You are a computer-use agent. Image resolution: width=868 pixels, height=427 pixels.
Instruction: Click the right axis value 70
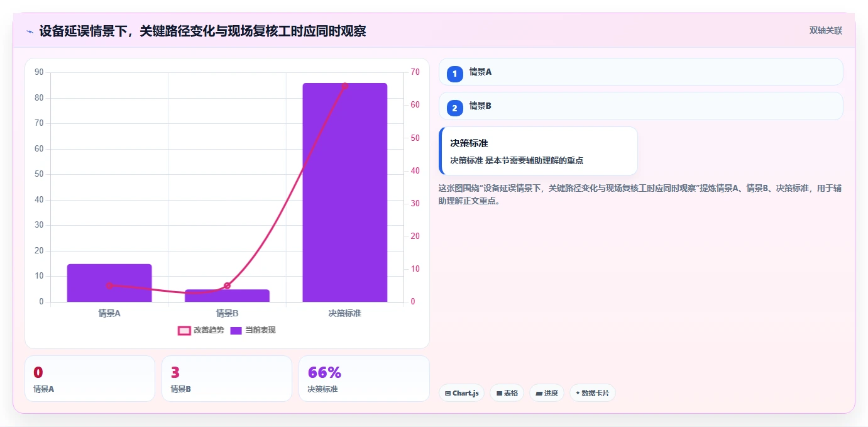click(x=415, y=72)
